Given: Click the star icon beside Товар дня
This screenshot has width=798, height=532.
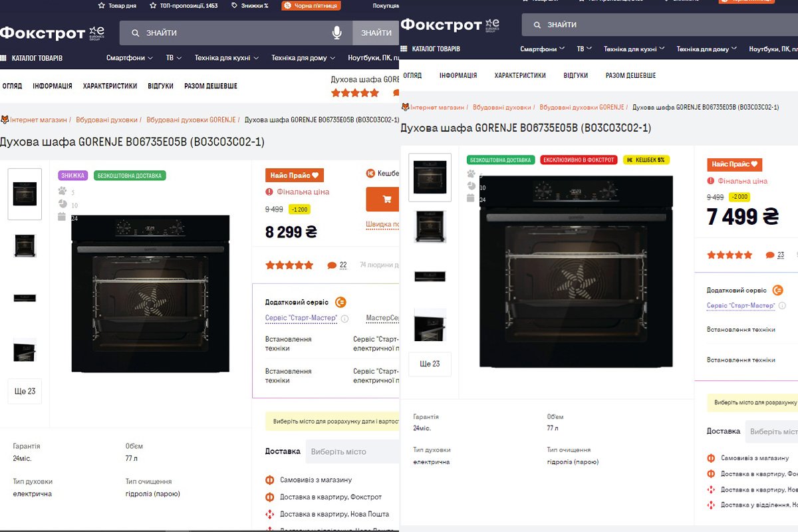Looking at the screenshot, I should tap(102, 5).
